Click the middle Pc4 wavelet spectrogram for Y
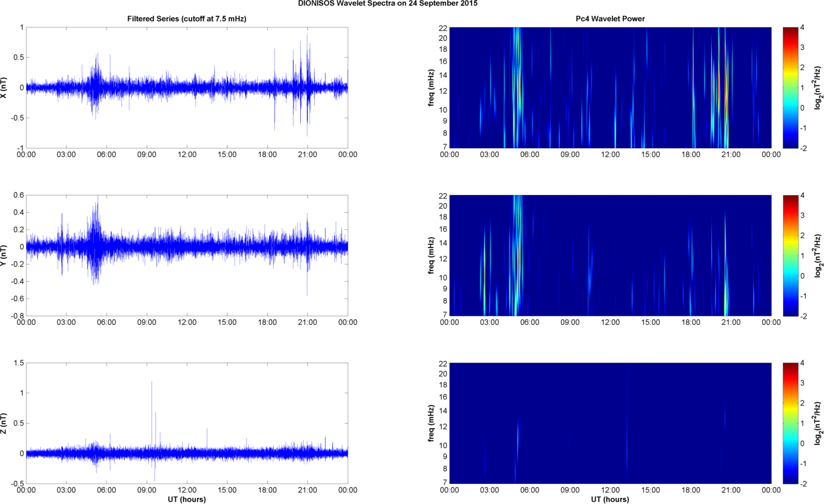Viewport: 824px width, 504px height. [611, 255]
